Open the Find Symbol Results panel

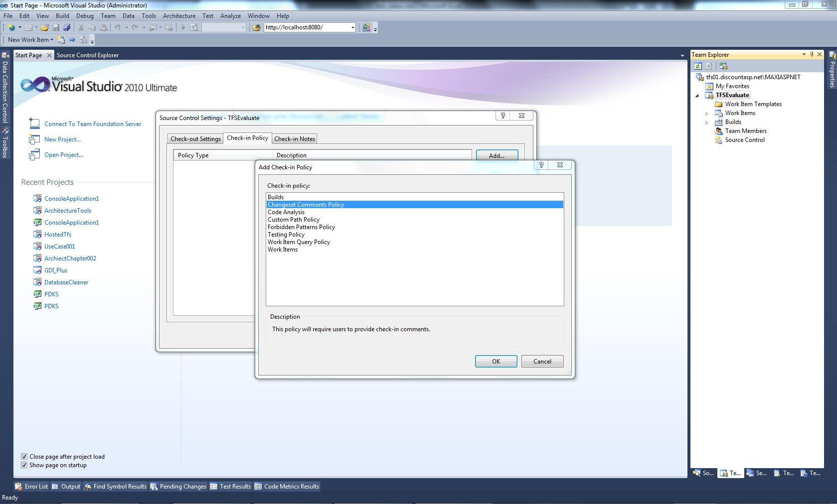[x=115, y=487]
